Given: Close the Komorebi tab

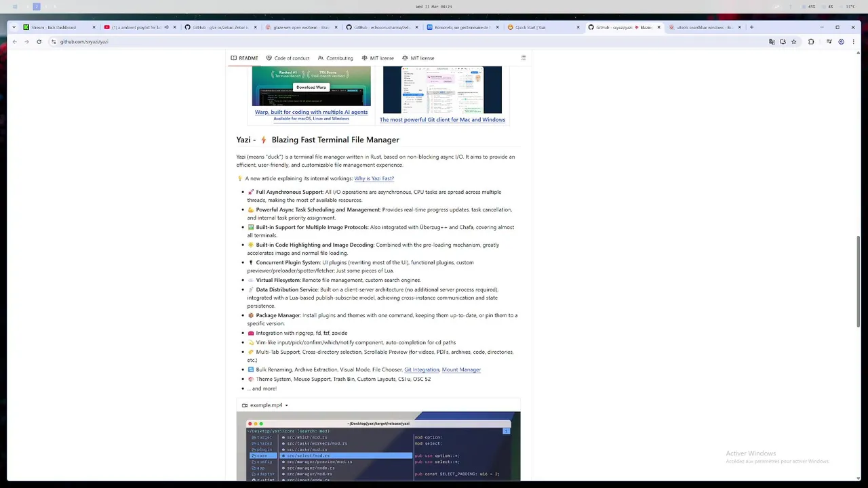Looking at the screenshot, I should coord(497,27).
